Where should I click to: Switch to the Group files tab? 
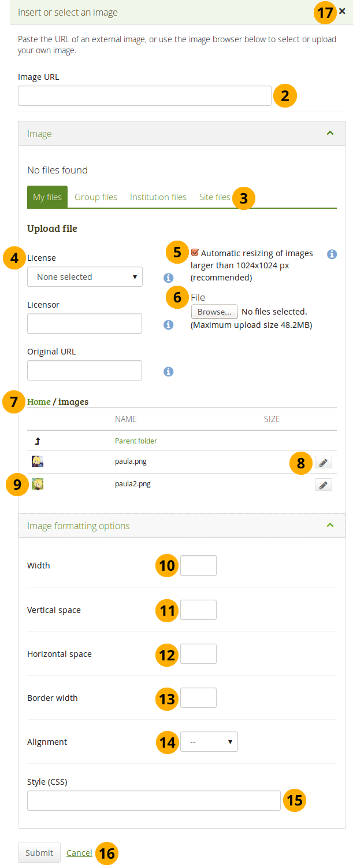pyautogui.click(x=96, y=197)
